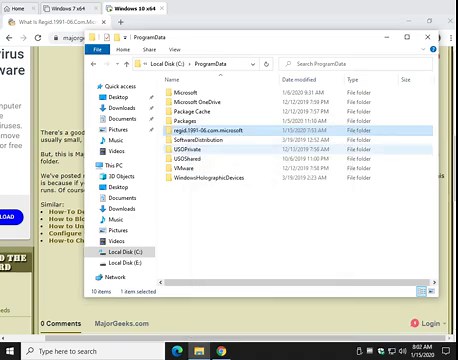The height and width of the screenshot is (360, 458).
Task: Click Explorer up-one-level arrow
Action: click(126, 64)
